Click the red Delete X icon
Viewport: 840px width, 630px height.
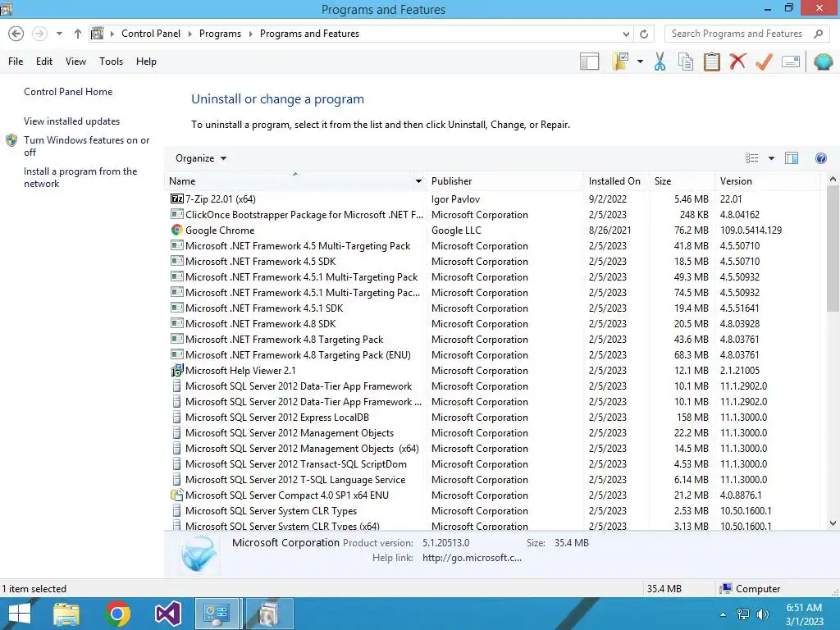pyautogui.click(x=737, y=62)
